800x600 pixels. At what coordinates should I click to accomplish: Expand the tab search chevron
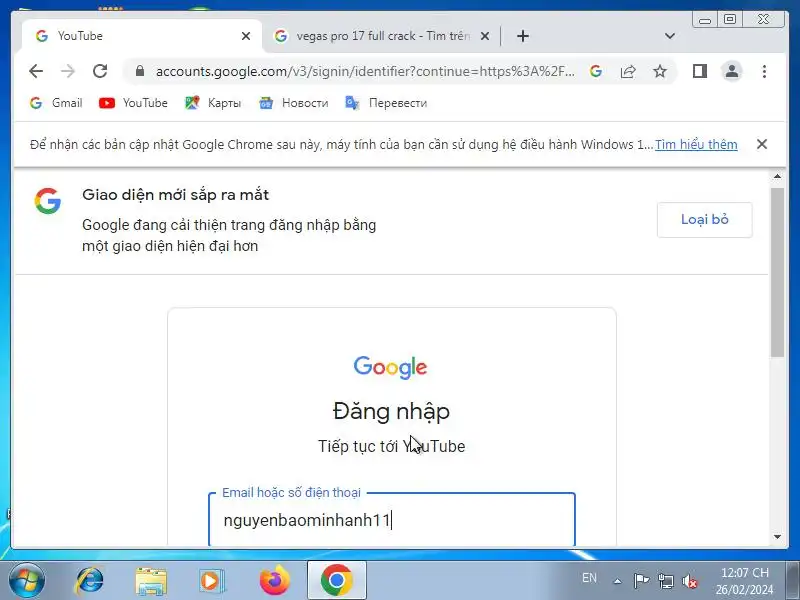point(670,36)
